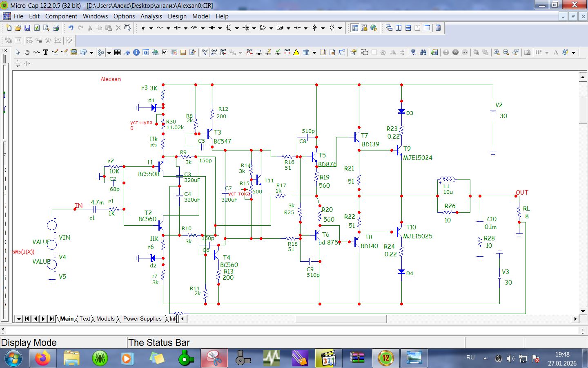Screen dimensions: 588x368
Task: Click the next page arrow button
Action: click(43, 319)
